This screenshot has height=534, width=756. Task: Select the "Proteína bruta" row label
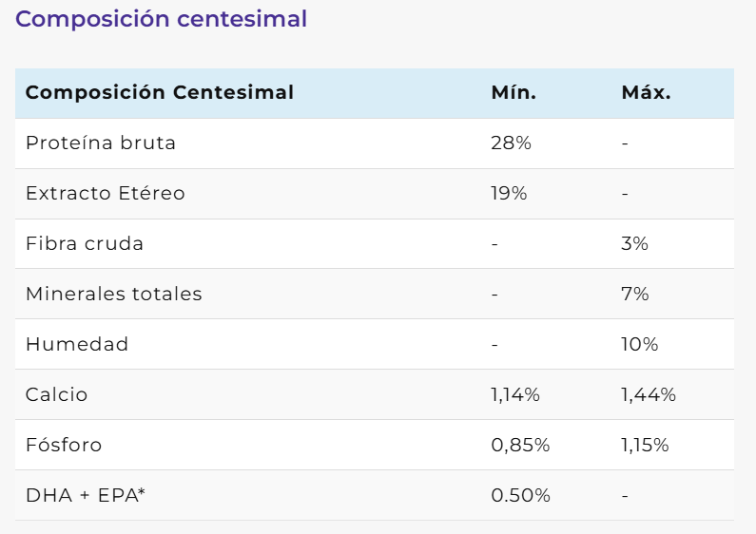(101, 143)
